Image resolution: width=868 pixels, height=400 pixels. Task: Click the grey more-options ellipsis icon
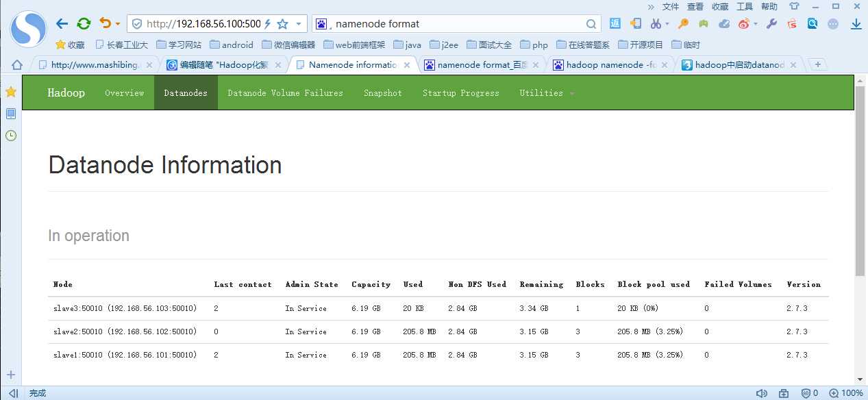(x=833, y=23)
